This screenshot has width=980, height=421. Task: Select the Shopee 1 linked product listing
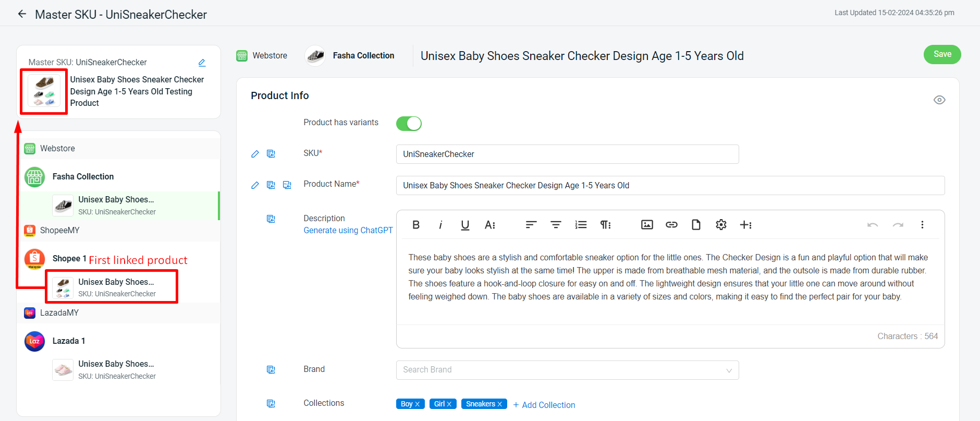116,287
